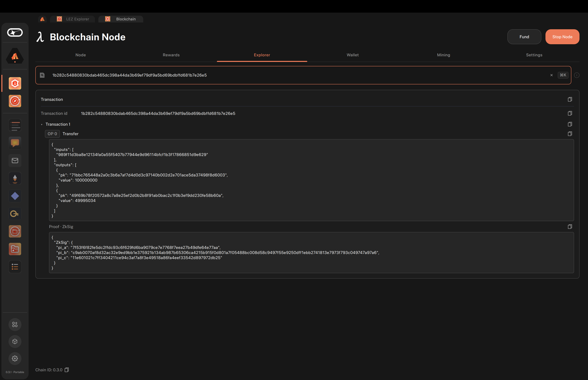
Task: Click the tent home tab in tab strip
Action: point(42,19)
